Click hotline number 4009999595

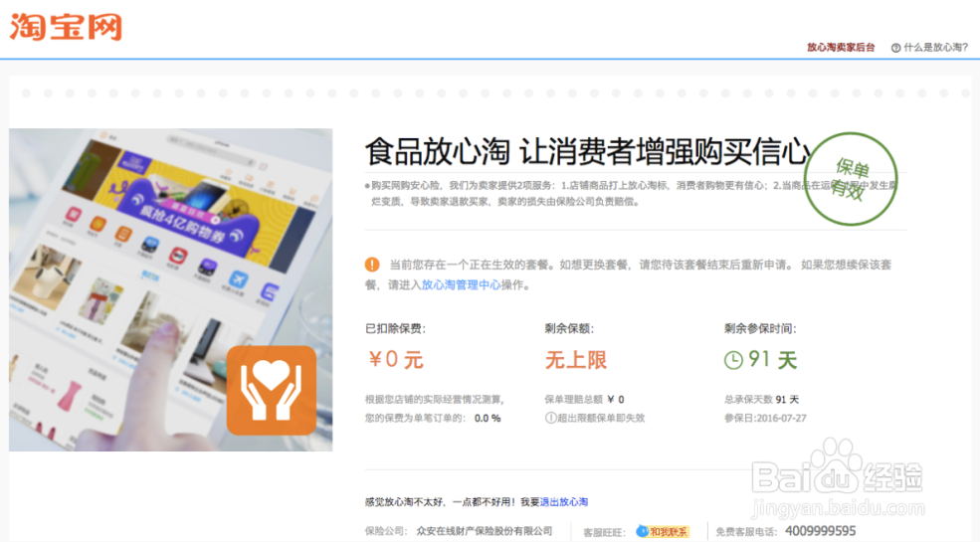point(821,531)
